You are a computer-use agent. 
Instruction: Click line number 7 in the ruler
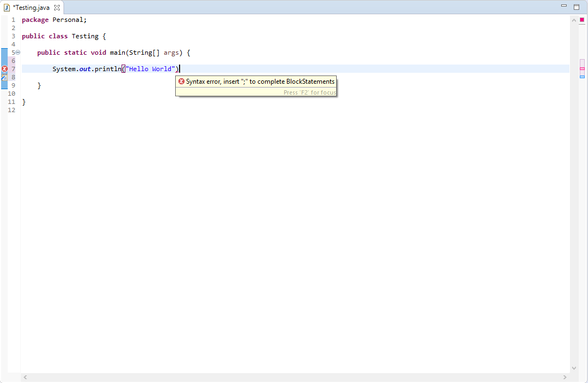(x=13, y=68)
